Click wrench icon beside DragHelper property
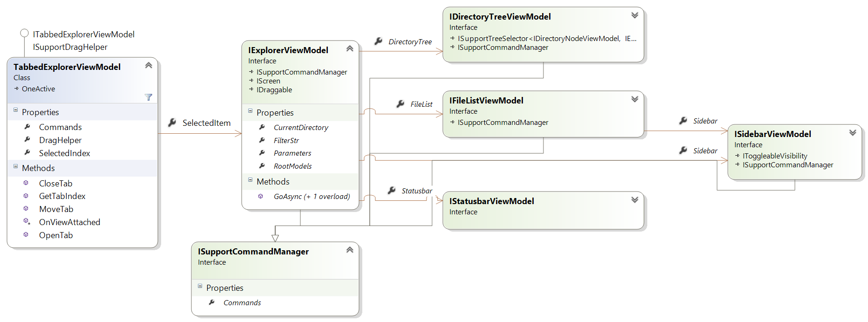The image size is (868, 322). tap(27, 139)
